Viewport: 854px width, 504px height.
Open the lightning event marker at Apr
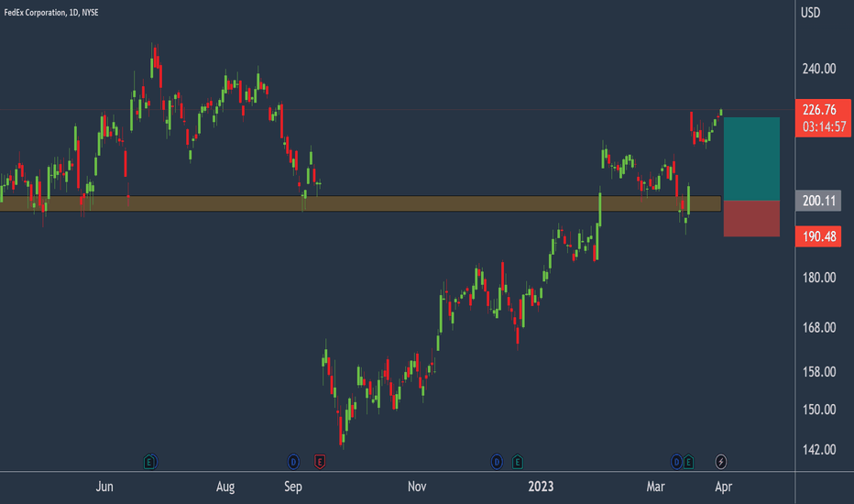pos(720,462)
